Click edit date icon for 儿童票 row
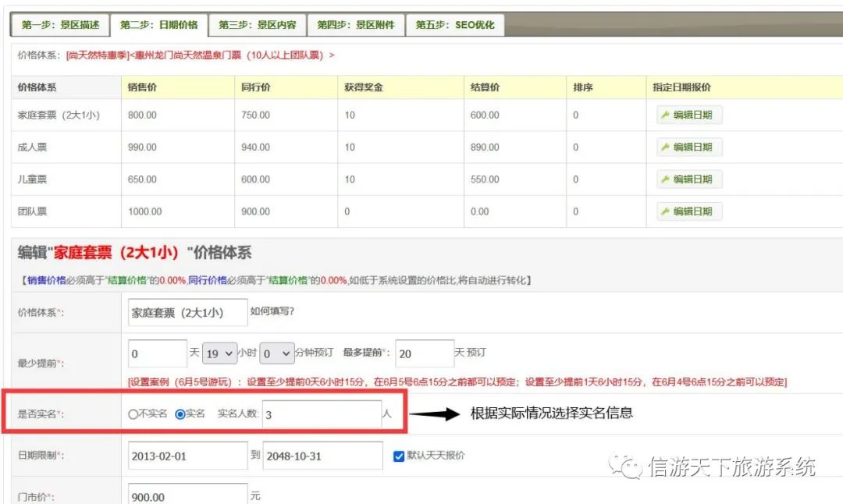 pos(666,179)
